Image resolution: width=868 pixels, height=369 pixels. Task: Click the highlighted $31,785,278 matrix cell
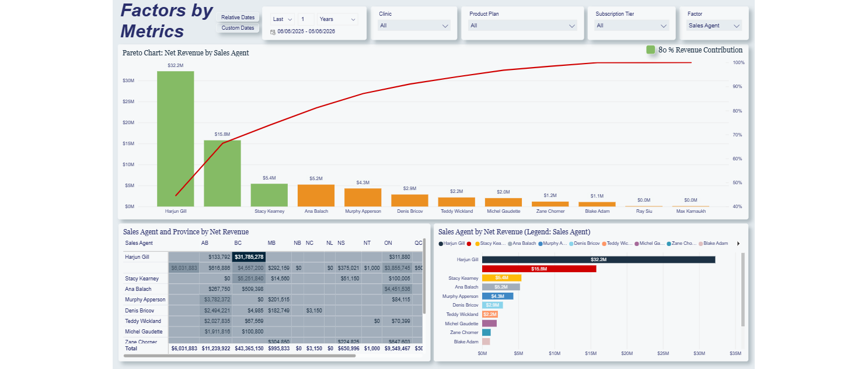coord(249,257)
